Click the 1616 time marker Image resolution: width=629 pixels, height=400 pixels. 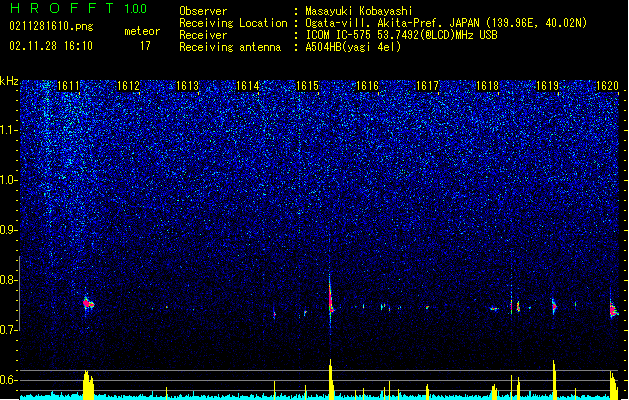(367, 86)
